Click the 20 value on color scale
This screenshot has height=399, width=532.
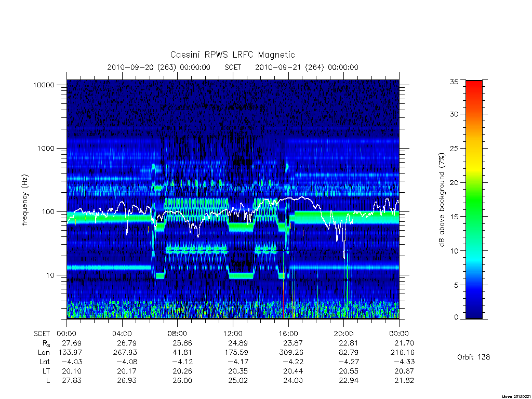pos(454,182)
